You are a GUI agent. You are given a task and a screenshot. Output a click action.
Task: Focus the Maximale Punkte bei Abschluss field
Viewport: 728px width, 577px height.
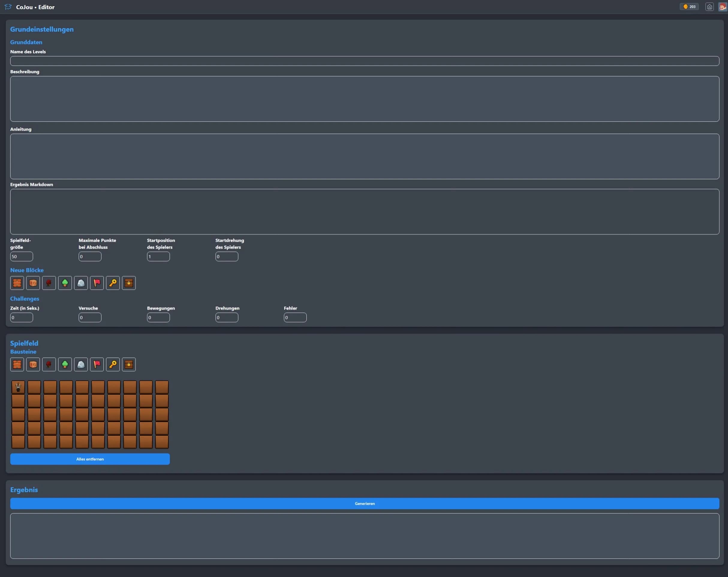coord(90,256)
